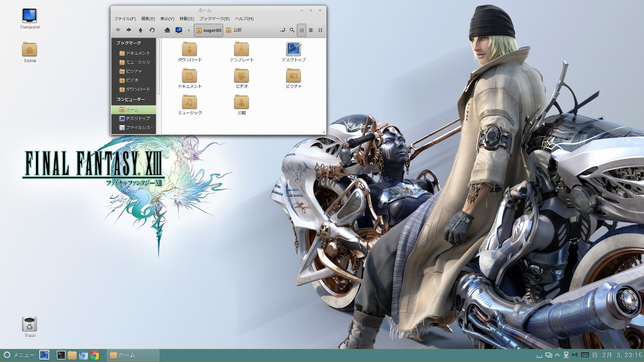Open the ヘルプ(H) menu
The height and width of the screenshot is (362, 644).
244,19
